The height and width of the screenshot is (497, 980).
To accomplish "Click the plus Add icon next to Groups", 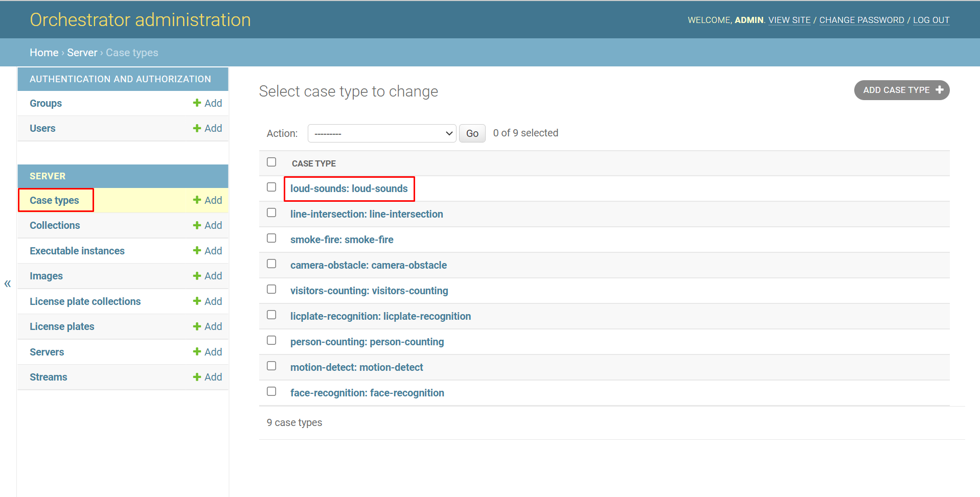I will pyautogui.click(x=197, y=103).
